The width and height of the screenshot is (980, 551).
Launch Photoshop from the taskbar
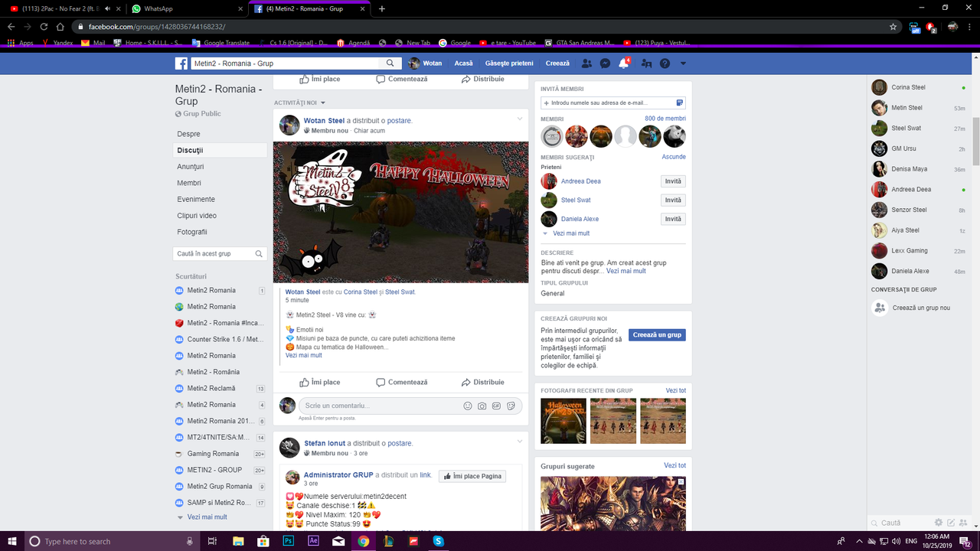289,541
